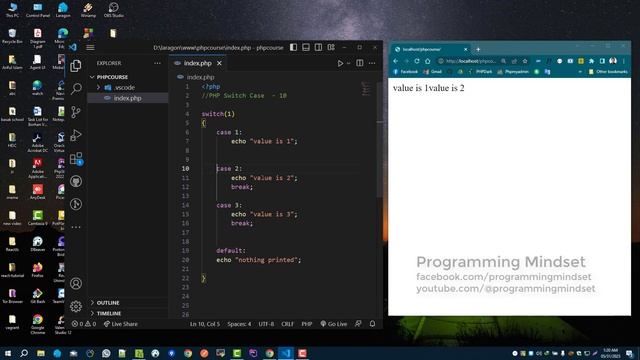The image size is (640, 360).
Task: Open the Other bookmarks folder
Action: tap(608, 72)
